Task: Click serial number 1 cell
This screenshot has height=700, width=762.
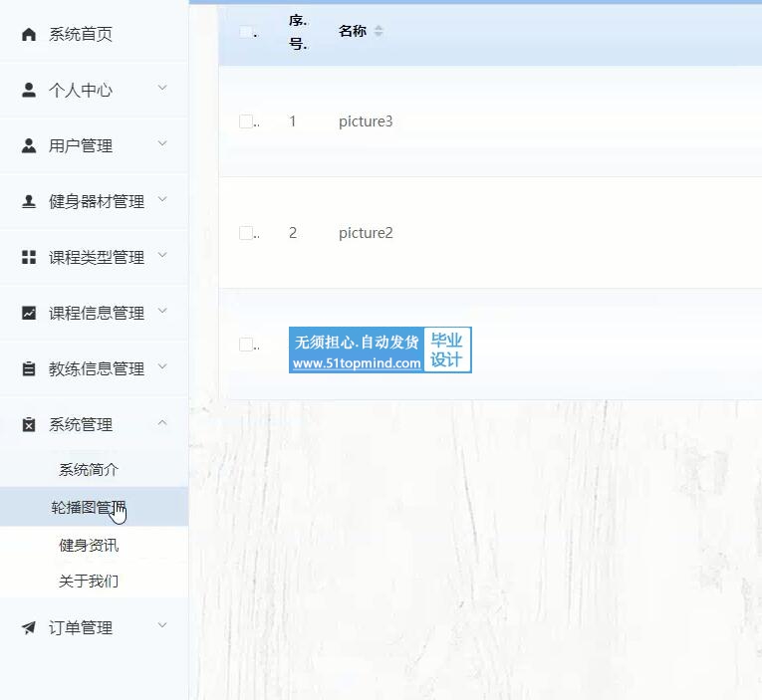Action: [x=293, y=121]
